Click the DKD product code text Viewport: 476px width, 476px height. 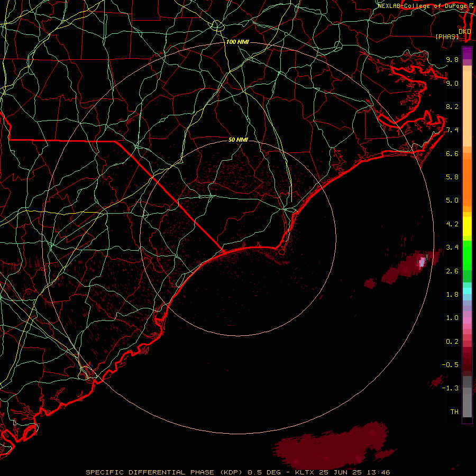point(464,32)
